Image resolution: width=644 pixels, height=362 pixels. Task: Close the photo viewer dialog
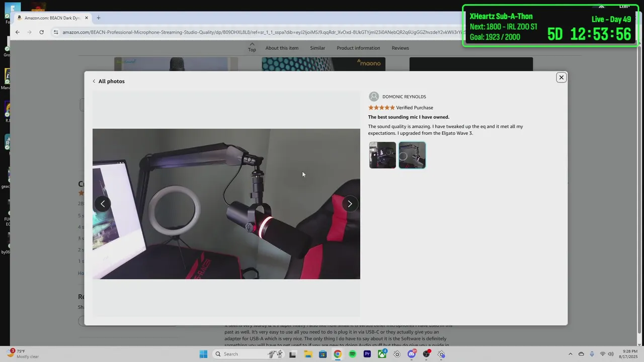click(x=561, y=77)
